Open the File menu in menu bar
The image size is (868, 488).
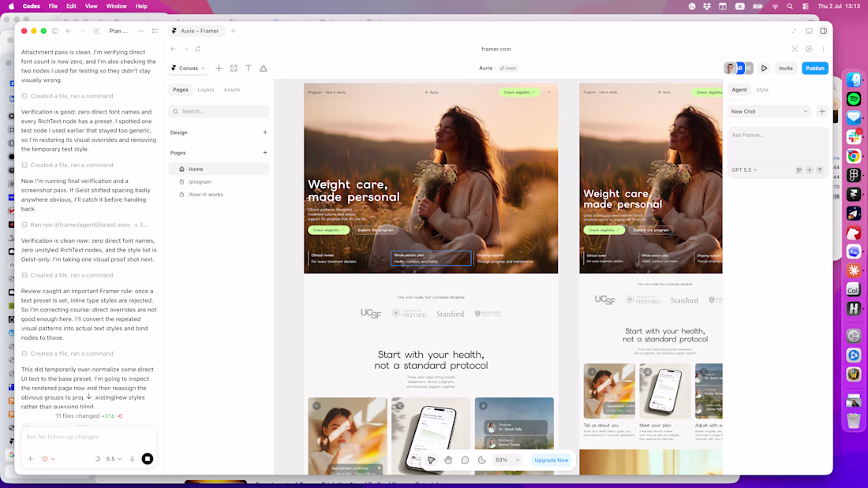click(53, 6)
